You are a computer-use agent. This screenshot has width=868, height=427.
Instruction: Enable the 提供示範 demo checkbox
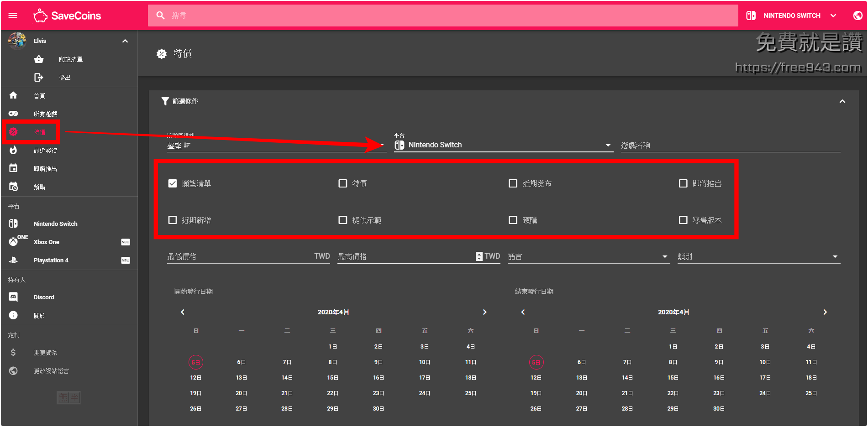coord(343,220)
